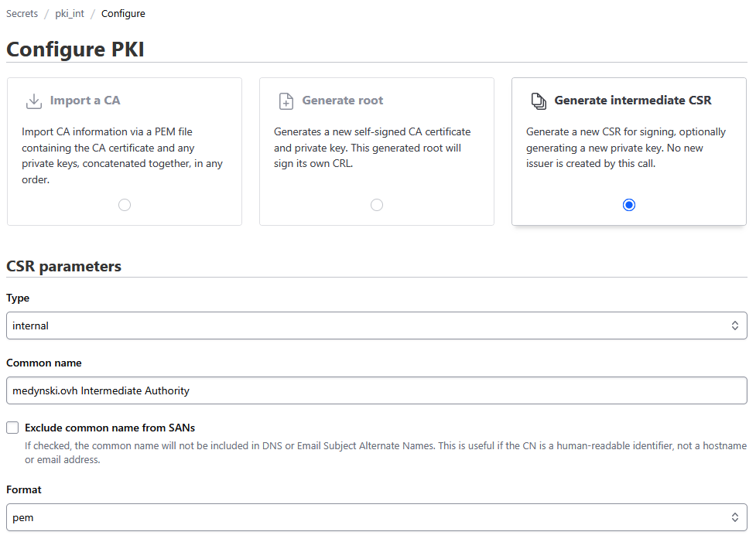The image size is (756, 542).
Task: Click the chevron arrows on the Format select
Action: pos(735,517)
